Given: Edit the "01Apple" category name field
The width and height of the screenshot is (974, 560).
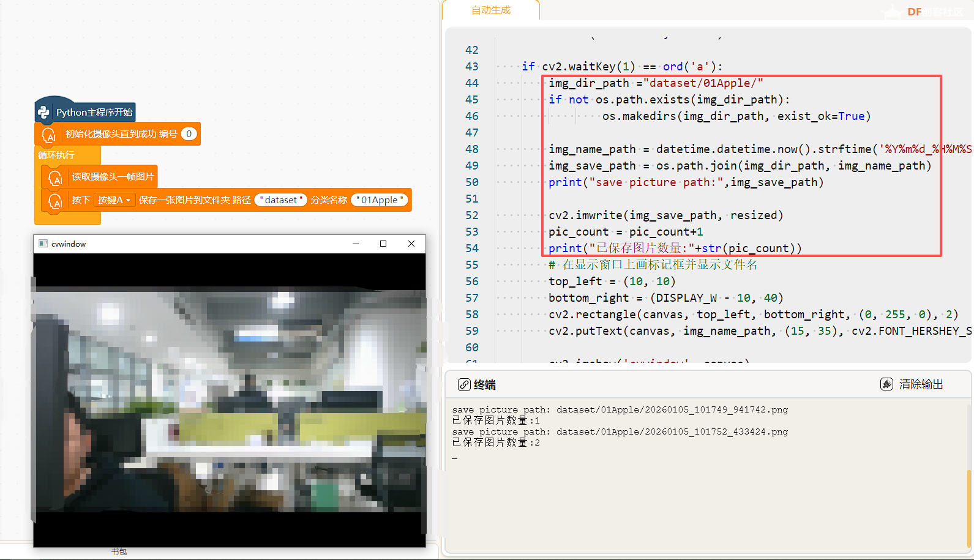Looking at the screenshot, I should (380, 200).
